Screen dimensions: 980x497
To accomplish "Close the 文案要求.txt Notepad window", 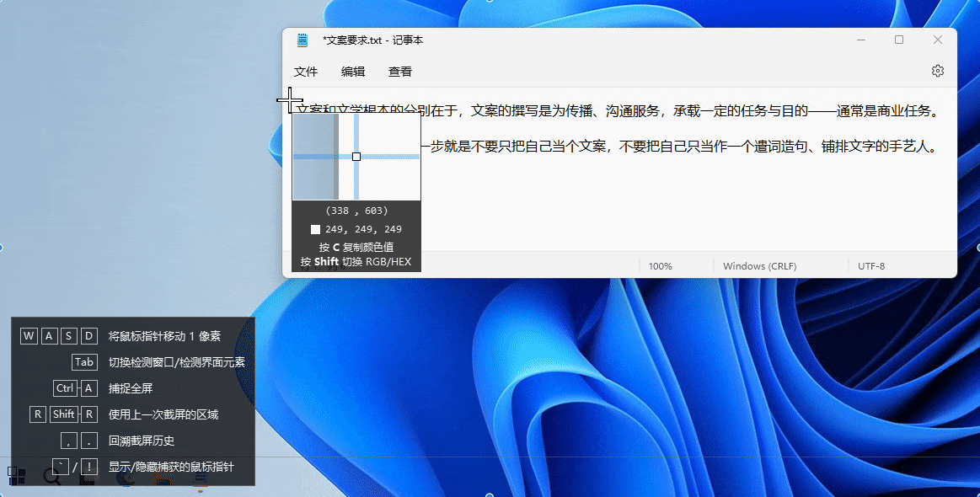I will 937,40.
